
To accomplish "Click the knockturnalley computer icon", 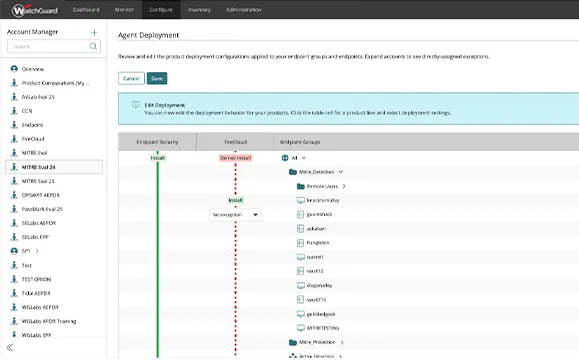I will pyautogui.click(x=301, y=200).
